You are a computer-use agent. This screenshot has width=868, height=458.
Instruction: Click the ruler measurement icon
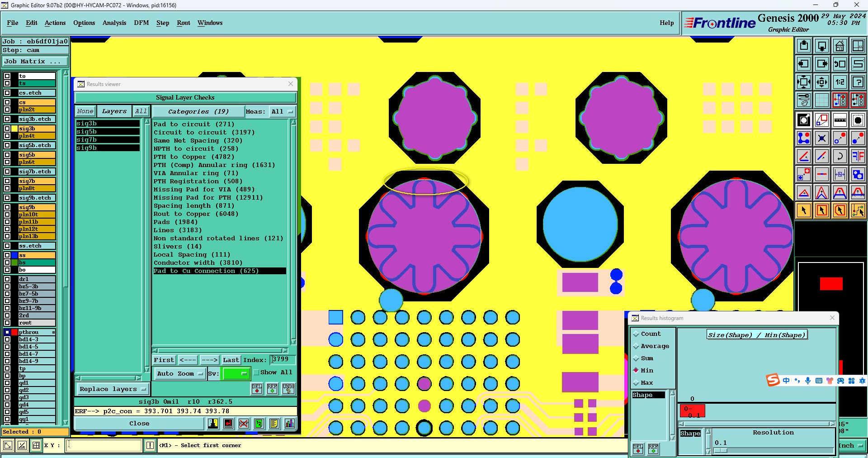tap(840, 120)
